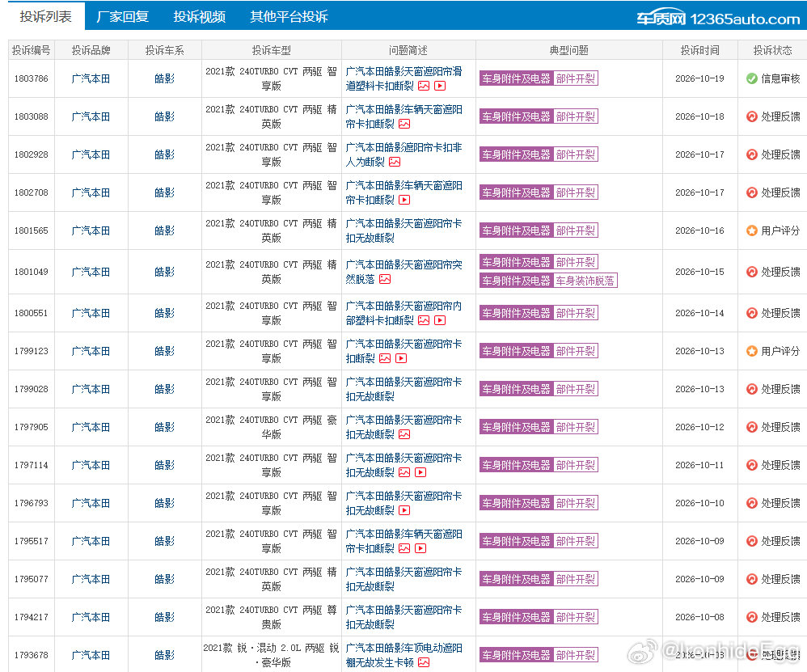Select complaint number 1801565 cell
The image size is (807, 672).
pos(31,231)
